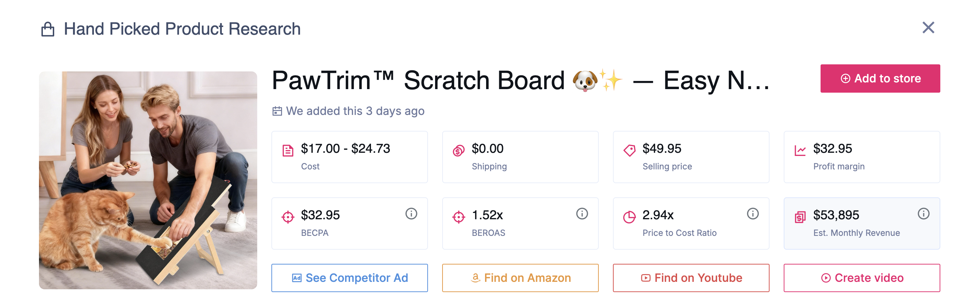Image resolution: width=980 pixels, height=302 pixels.
Task: Click the Est. Monthly Revenue info icon
Action: click(x=923, y=214)
